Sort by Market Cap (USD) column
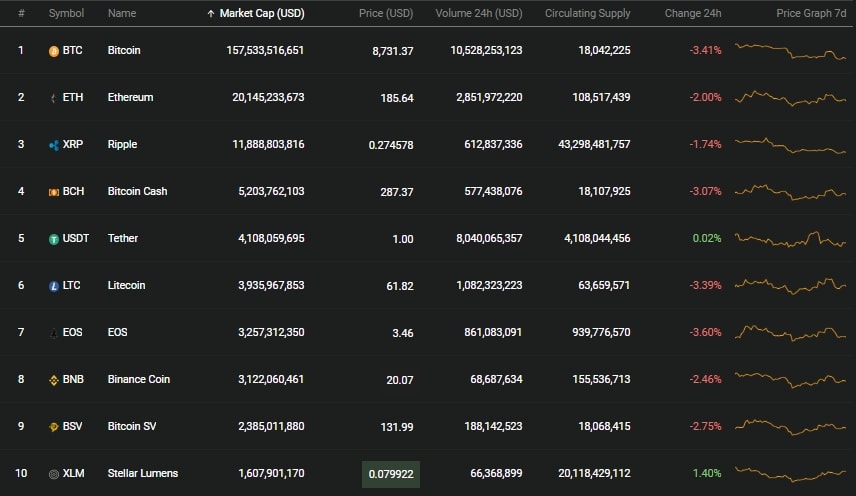This screenshot has height=496, width=856. tap(262, 13)
